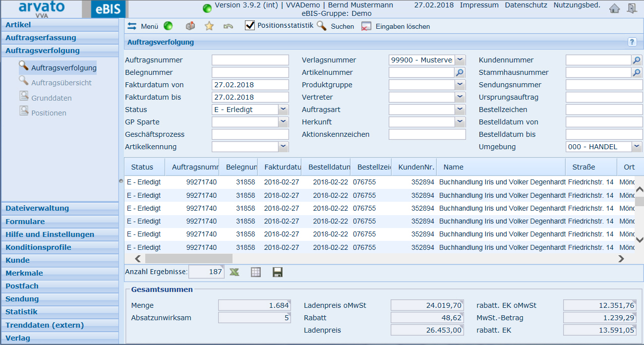Log out using the door exit icon
Image resolution: width=644 pixels, height=345 pixels.
click(632, 8)
